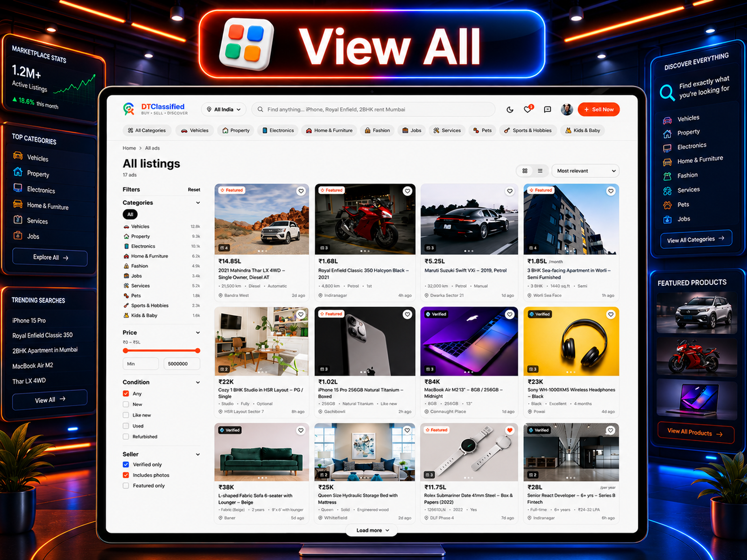Screen dimensions: 747x560
Task: Click the Discover Everything magnifier icon
Action: pos(667,92)
